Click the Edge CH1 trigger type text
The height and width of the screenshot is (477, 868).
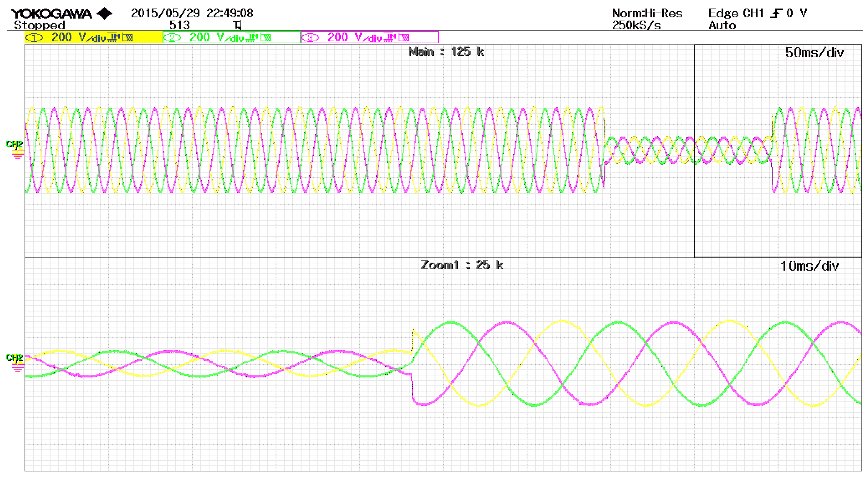tap(736, 13)
